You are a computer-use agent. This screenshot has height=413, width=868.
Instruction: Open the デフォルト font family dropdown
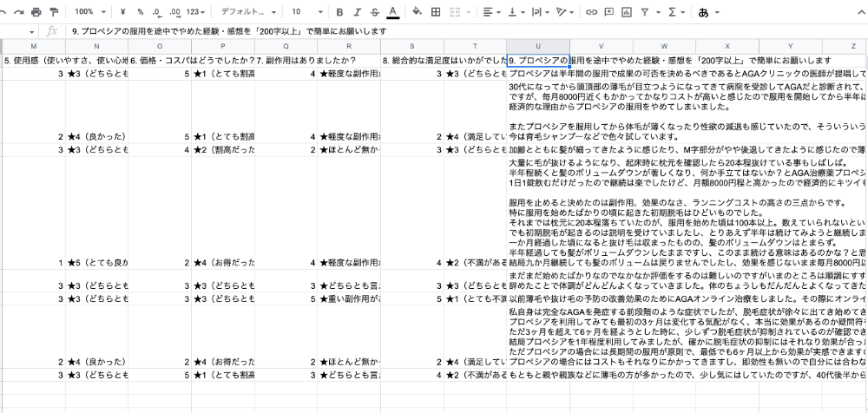tap(248, 11)
